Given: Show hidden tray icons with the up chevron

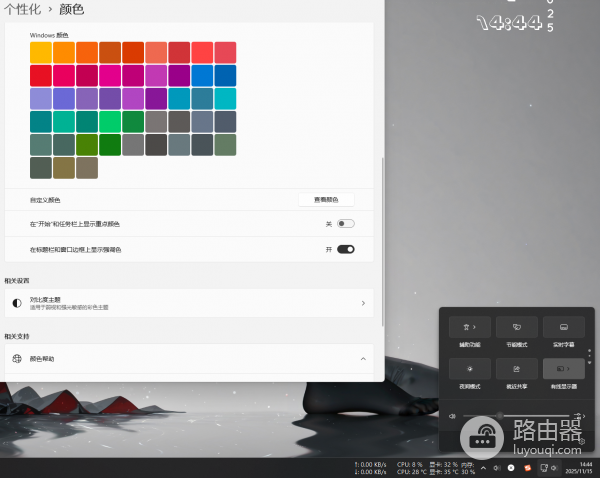Looking at the screenshot, I should [x=483, y=467].
